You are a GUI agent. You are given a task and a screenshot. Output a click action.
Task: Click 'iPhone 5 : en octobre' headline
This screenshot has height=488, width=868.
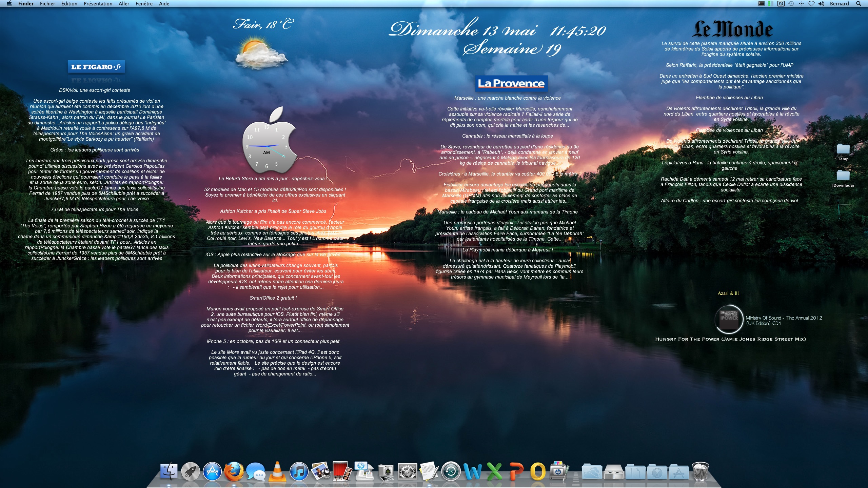point(273,341)
